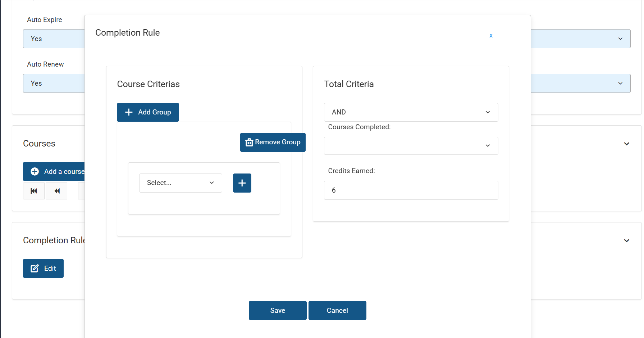Collapse the Completion Rule section chevron
Viewport: 644px width, 338px height.
626,240
